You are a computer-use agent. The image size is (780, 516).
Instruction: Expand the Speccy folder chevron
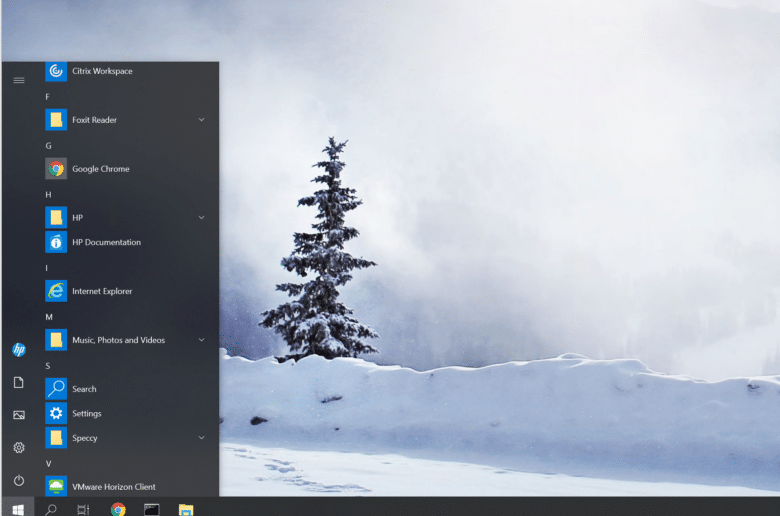pos(201,438)
